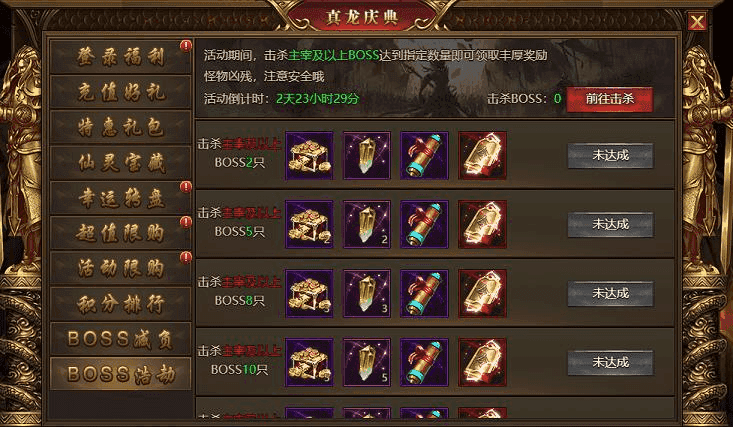Click gold treasure chest in BOSS10 row
The image size is (733, 427).
pyautogui.click(x=309, y=362)
